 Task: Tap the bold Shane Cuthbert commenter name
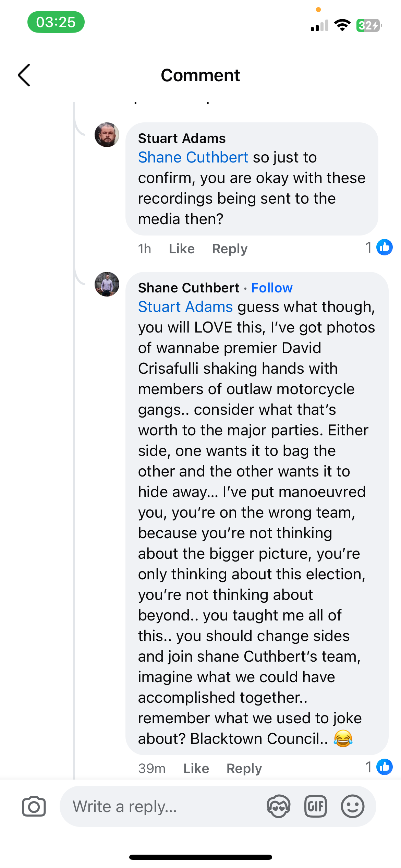[189, 288]
